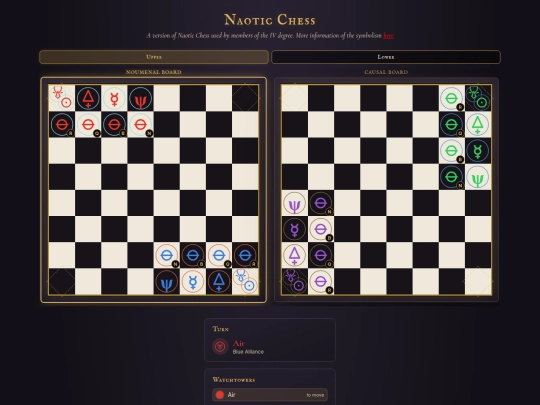The image size is (540, 405).
Task: Select the purple pawn marked N
Action: click(x=321, y=203)
